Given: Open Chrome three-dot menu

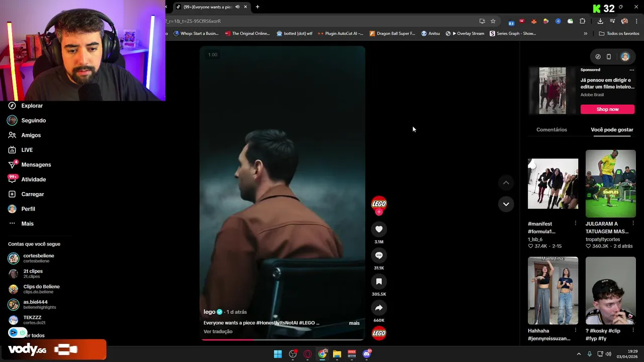Looking at the screenshot, I should coord(636,21).
